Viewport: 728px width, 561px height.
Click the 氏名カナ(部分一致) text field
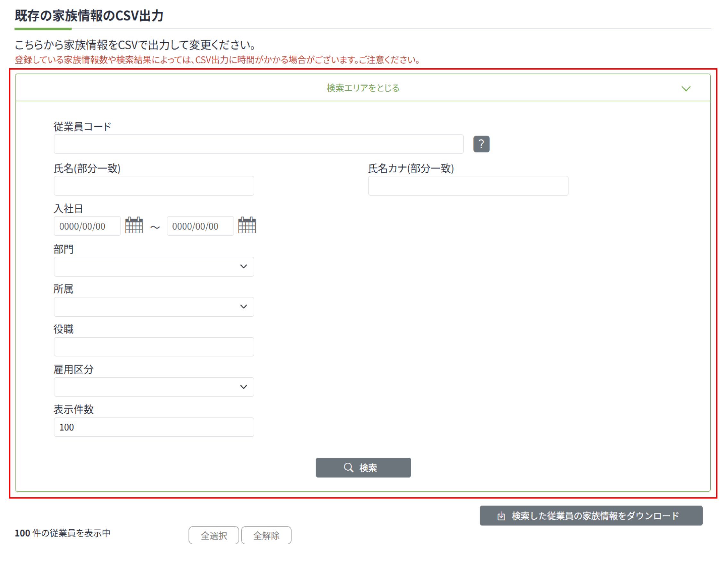tap(468, 186)
